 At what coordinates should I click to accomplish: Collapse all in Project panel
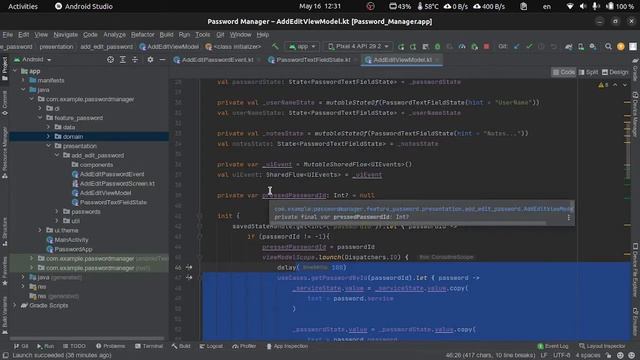pos(135,60)
